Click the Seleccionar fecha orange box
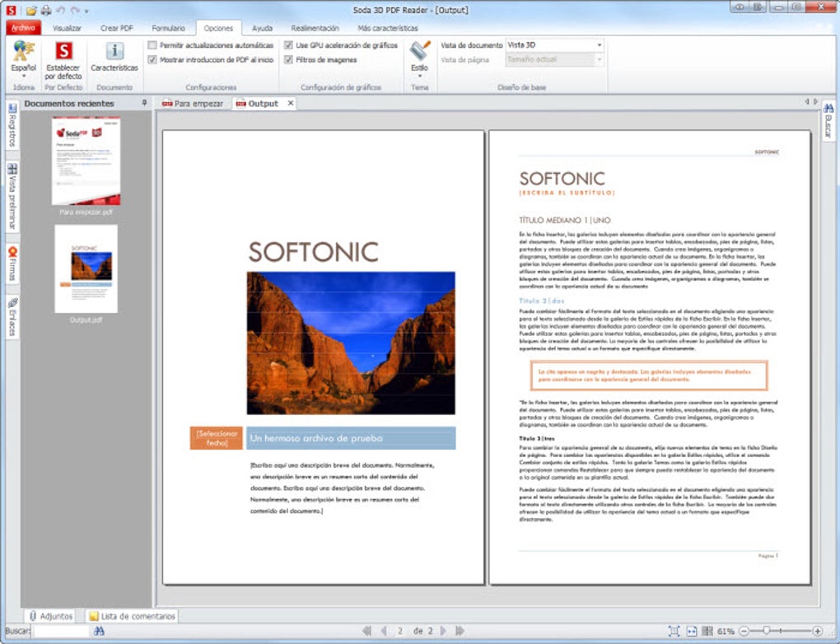The height and width of the screenshot is (644, 840). 217,438
